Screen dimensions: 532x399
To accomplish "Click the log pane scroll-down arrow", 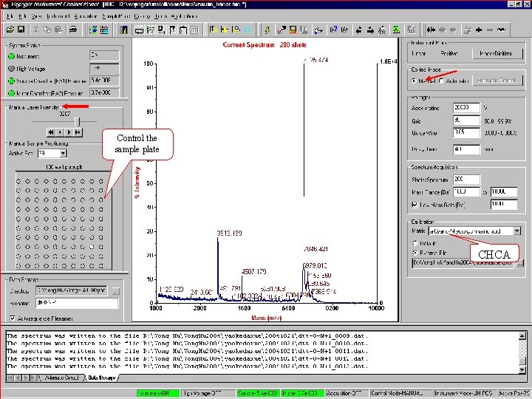I will [522, 369].
